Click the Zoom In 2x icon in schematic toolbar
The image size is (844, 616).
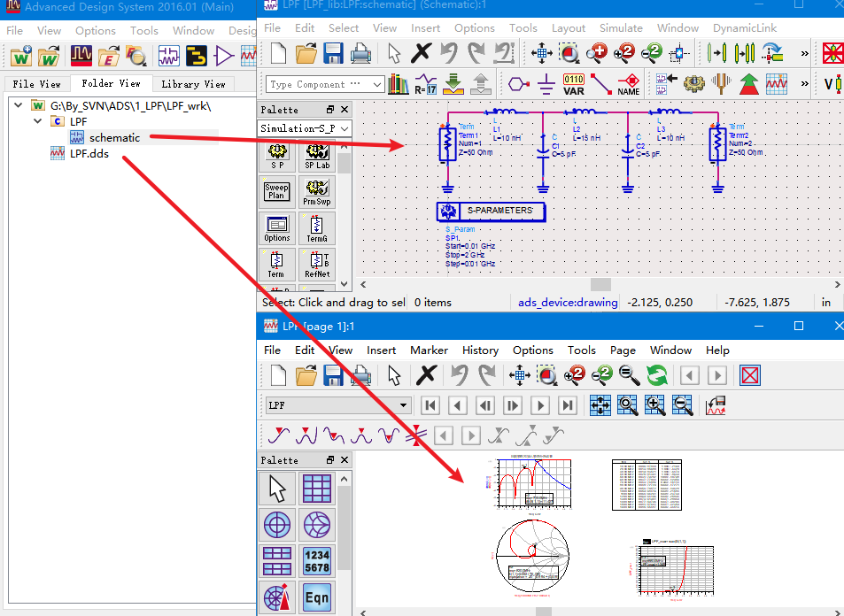623,53
